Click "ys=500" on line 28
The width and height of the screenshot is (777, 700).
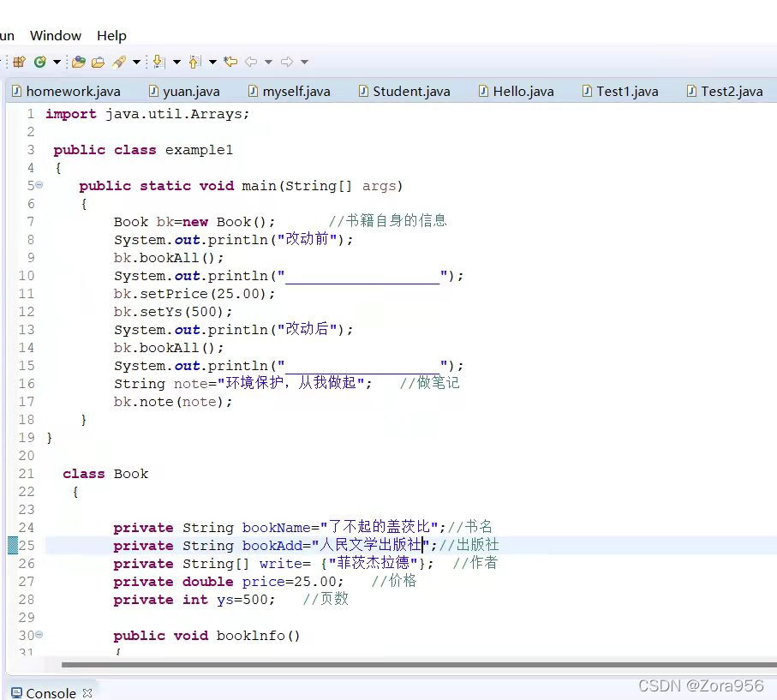click(242, 600)
